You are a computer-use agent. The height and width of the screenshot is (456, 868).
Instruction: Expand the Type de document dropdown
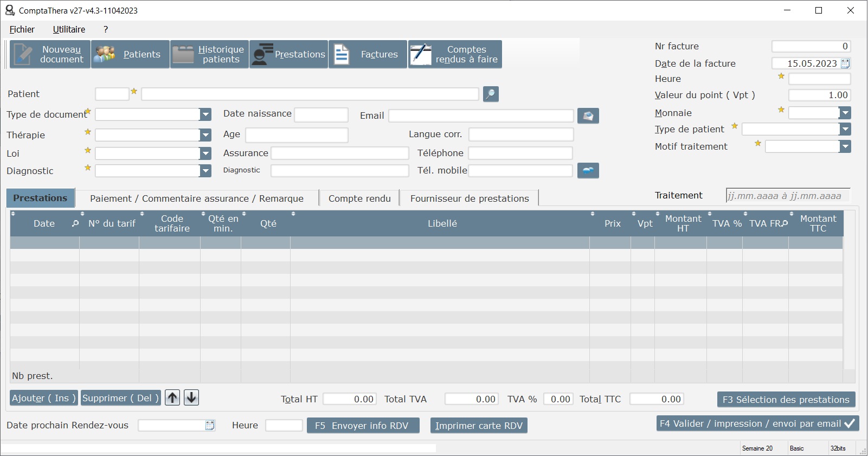[x=205, y=114]
